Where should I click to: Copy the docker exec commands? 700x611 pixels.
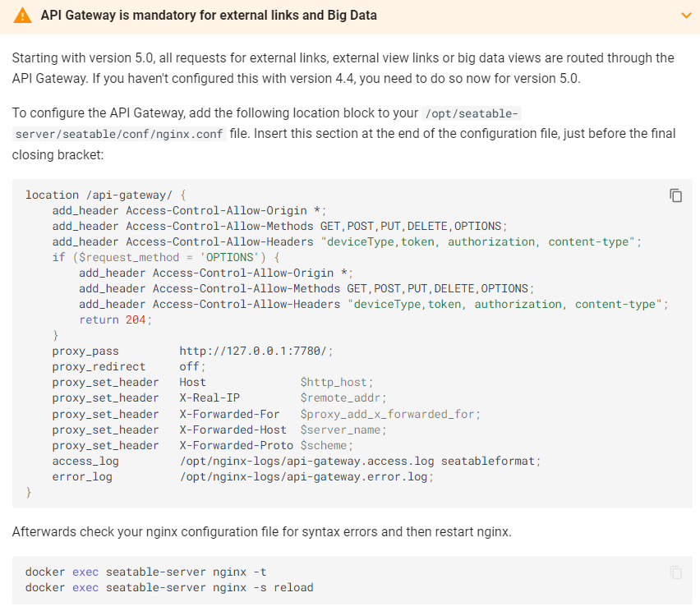coord(675,572)
